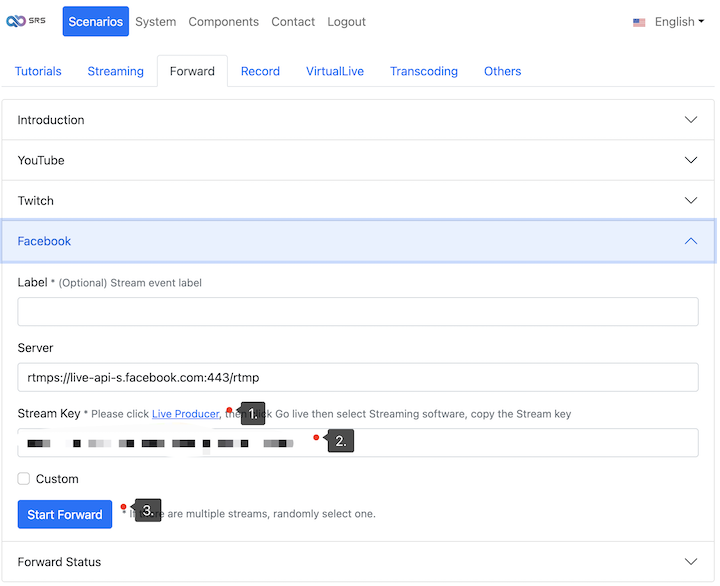Image resolution: width=720 pixels, height=586 pixels.
Task: Expand the Twitch section chevron
Action: 691,201
